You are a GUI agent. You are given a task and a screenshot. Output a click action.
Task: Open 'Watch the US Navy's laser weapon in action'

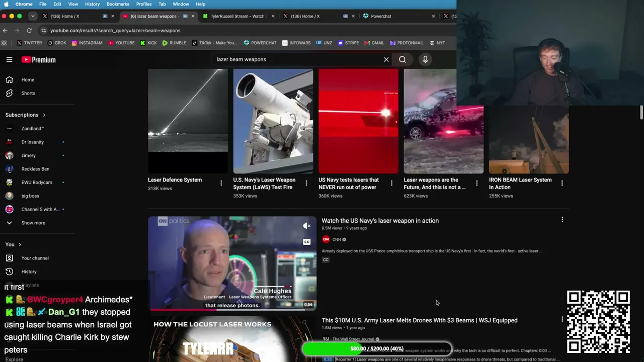click(380, 221)
